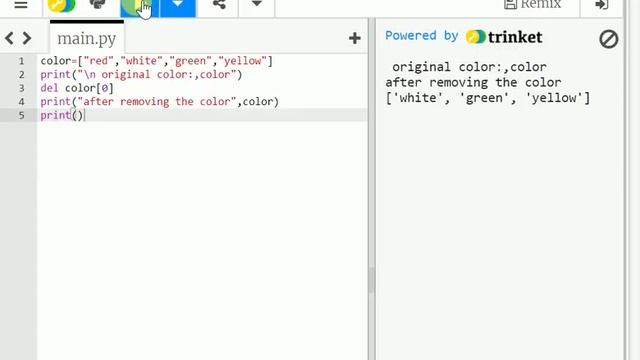Viewport: 640px width, 360px height.
Task: Click the Remix button
Action: click(532, 4)
